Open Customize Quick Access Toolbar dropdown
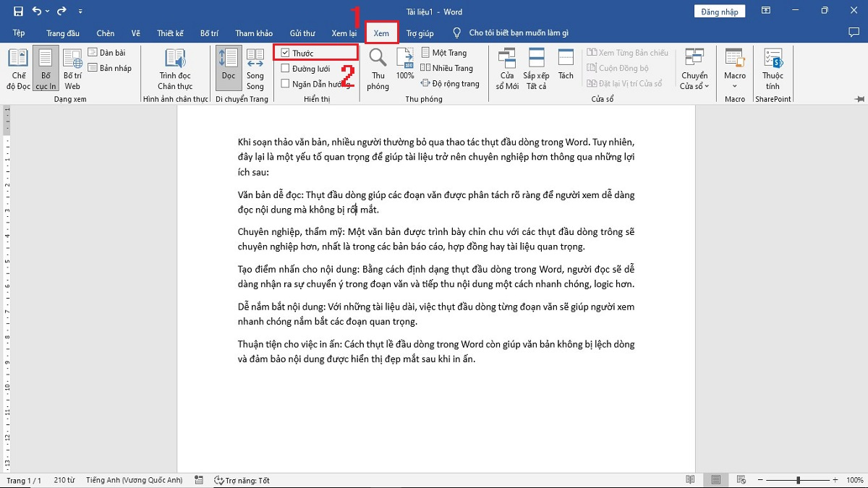The height and width of the screenshot is (488, 868). pos(80,12)
